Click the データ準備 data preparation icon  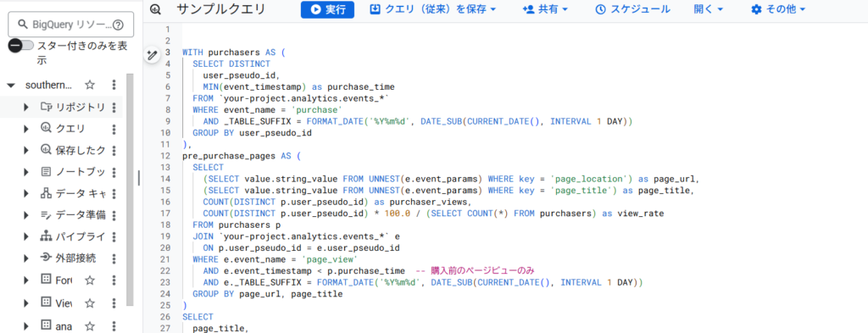tap(47, 215)
